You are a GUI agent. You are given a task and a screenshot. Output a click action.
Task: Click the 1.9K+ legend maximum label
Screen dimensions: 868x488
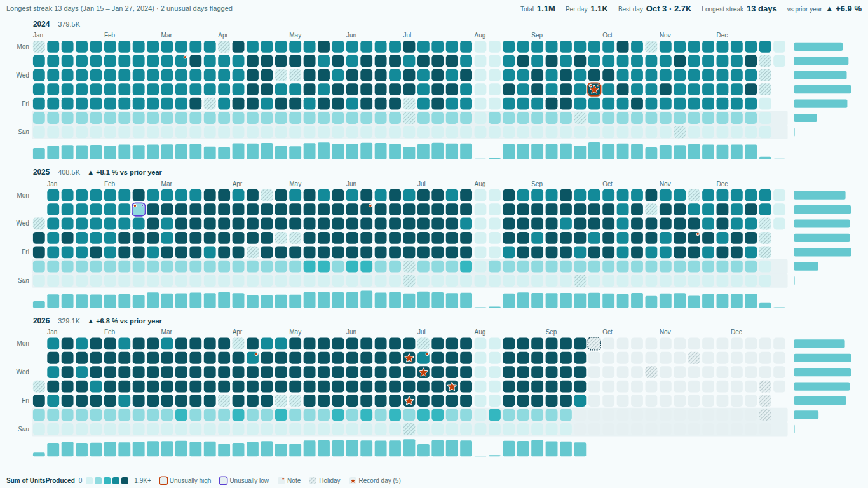142,481
